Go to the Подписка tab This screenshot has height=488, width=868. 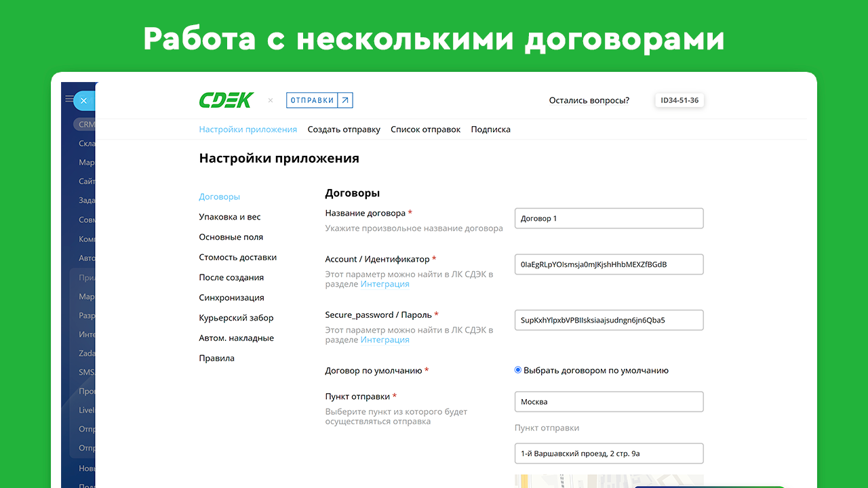click(x=490, y=129)
